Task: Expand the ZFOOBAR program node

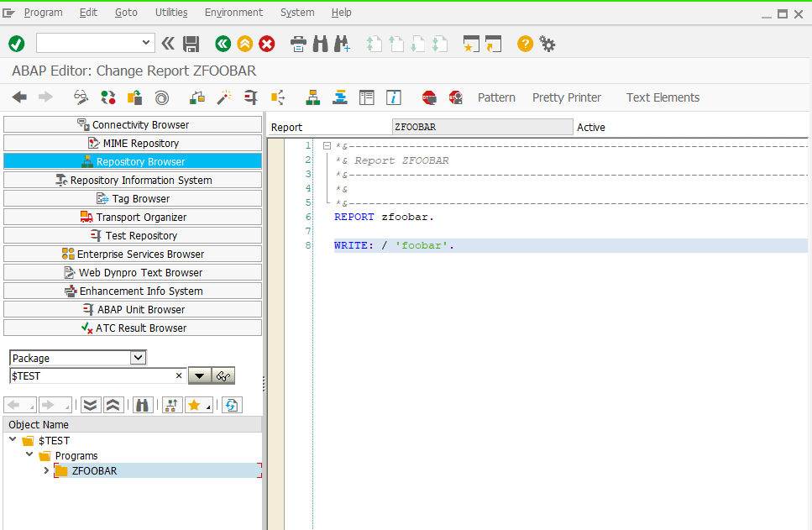Action: pyautogui.click(x=46, y=470)
